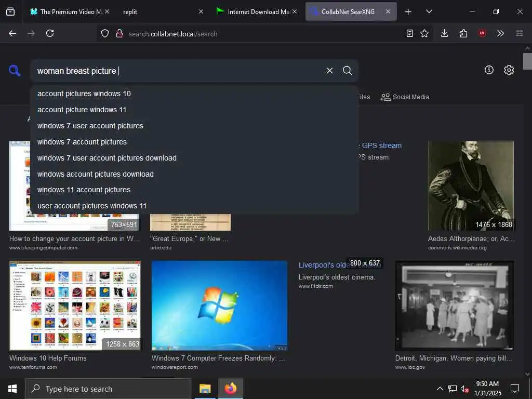This screenshot has width=532, height=399.
Task: Choose suggestion account pictures windows 10
Action: [194, 94]
